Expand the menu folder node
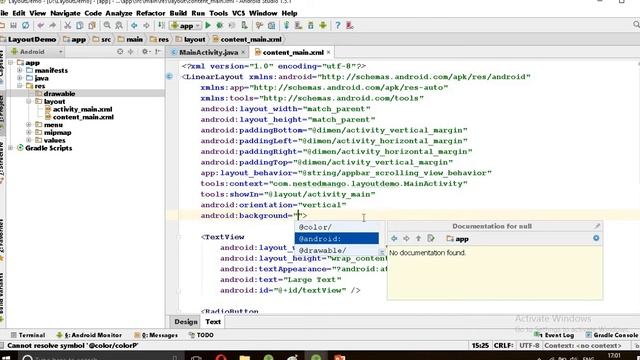 pos(29,125)
